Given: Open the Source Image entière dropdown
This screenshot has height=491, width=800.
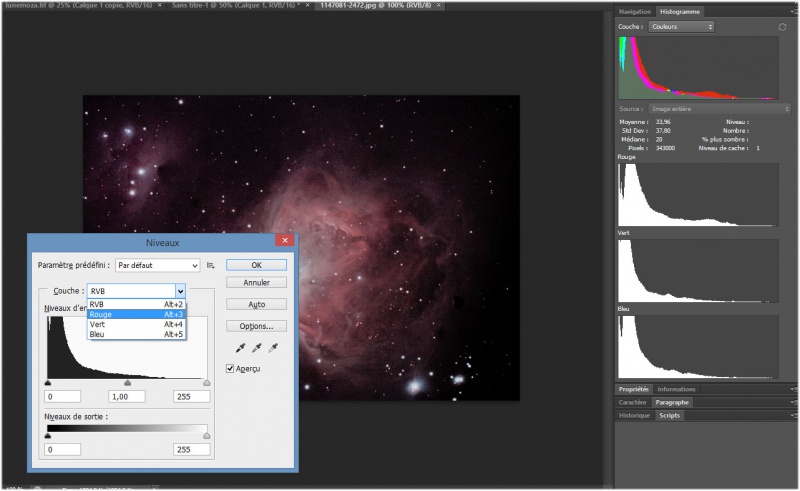Looking at the screenshot, I should (719, 109).
